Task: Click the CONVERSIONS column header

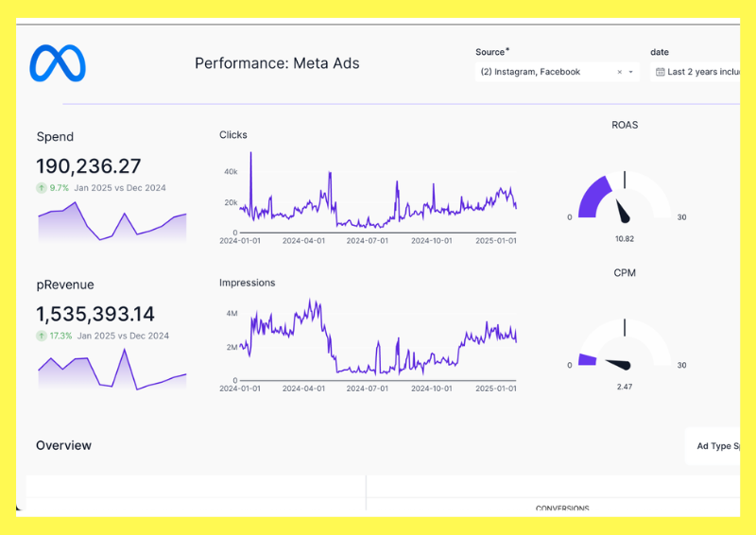Action: pyautogui.click(x=562, y=509)
